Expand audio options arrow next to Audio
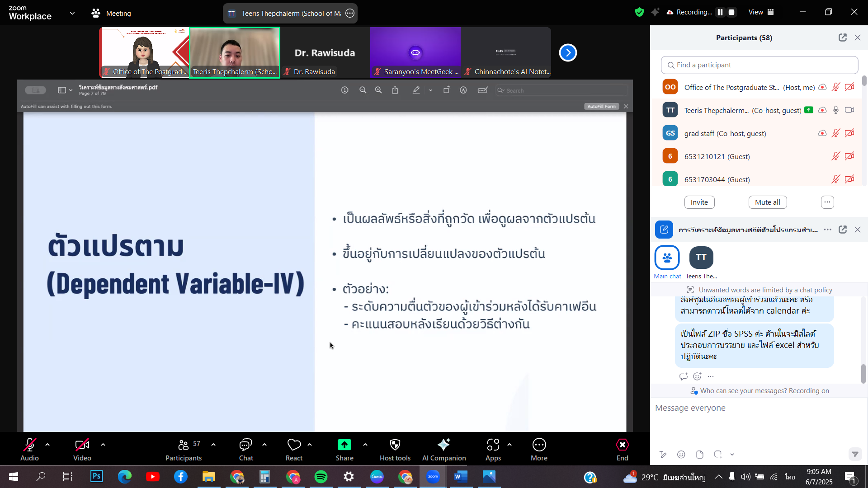 coord(47,445)
